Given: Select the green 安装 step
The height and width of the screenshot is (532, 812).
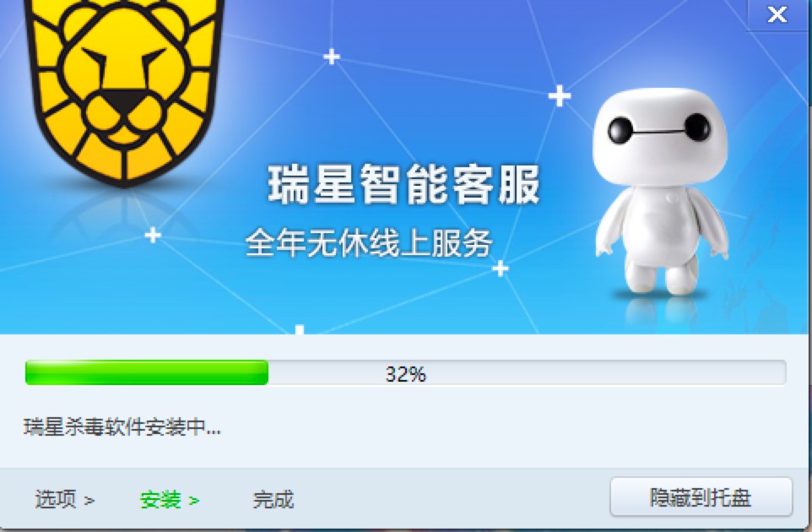Looking at the screenshot, I should (160, 500).
